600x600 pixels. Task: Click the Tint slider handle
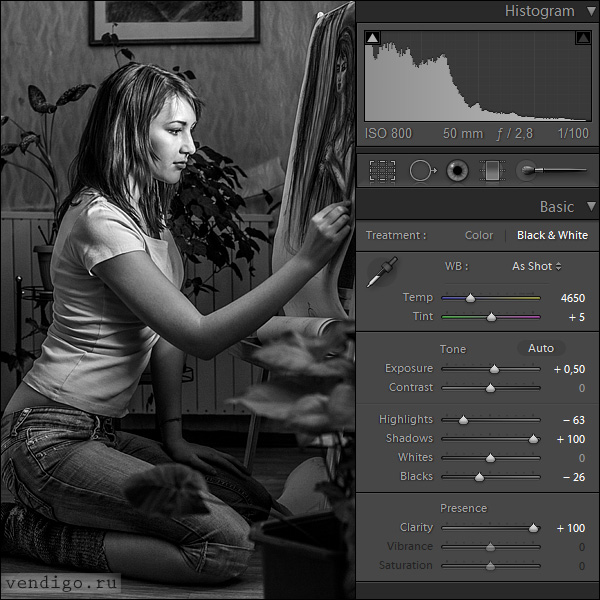pos(491,317)
